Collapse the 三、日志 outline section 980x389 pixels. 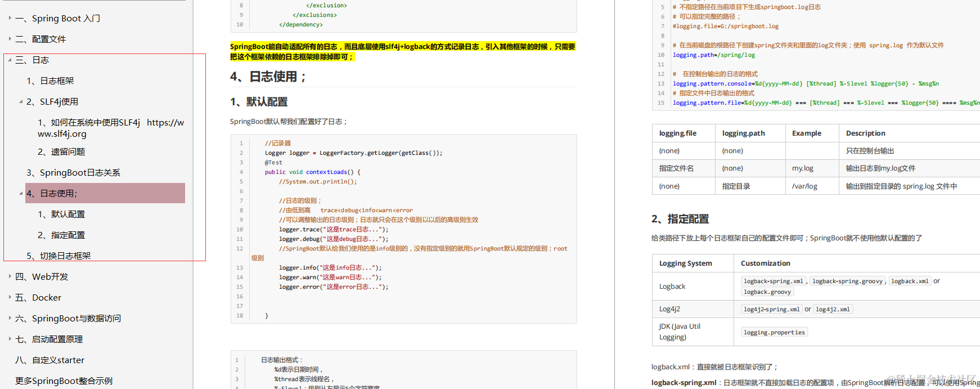[x=10, y=60]
